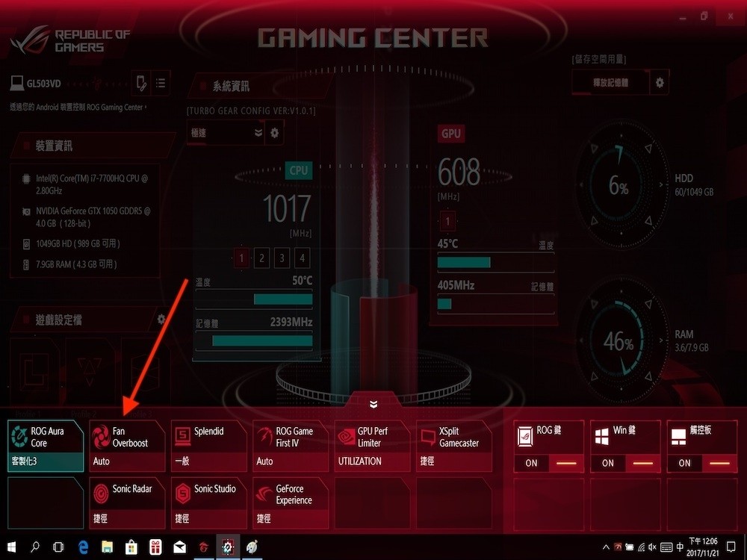Launch the Sonic Radar shortcut
This screenshot has height=560, width=747.
127,503
